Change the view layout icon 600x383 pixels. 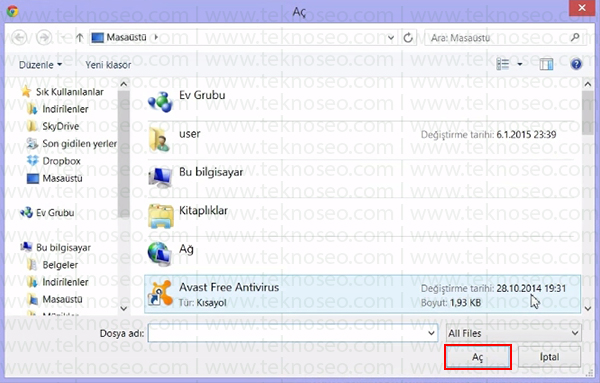(502, 64)
